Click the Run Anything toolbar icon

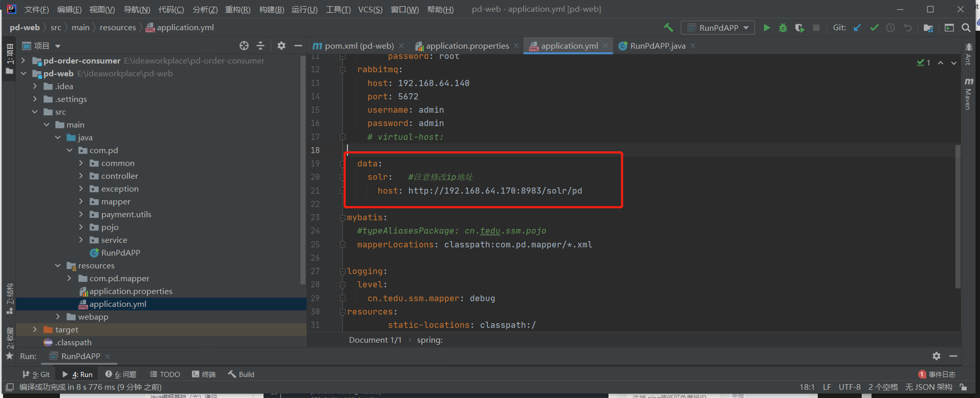(949, 28)
